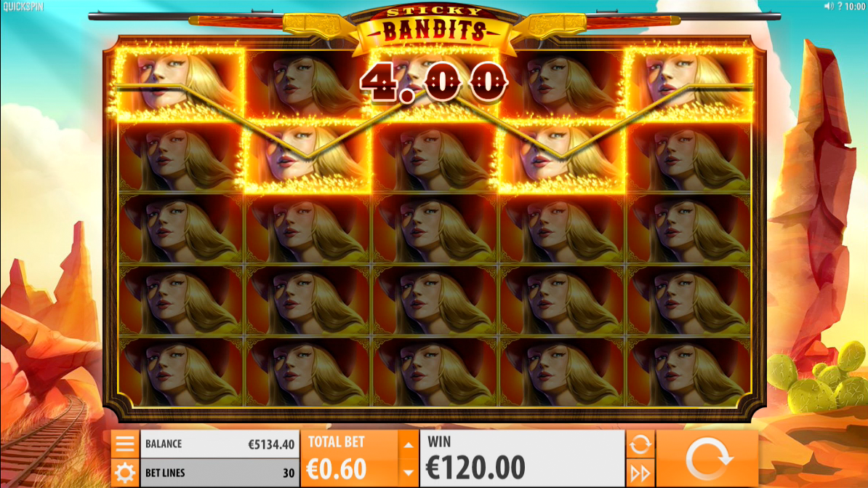Click the Balance €5134.40 field
The width and height of the screenshot is (868, 488).
[220, 444]
